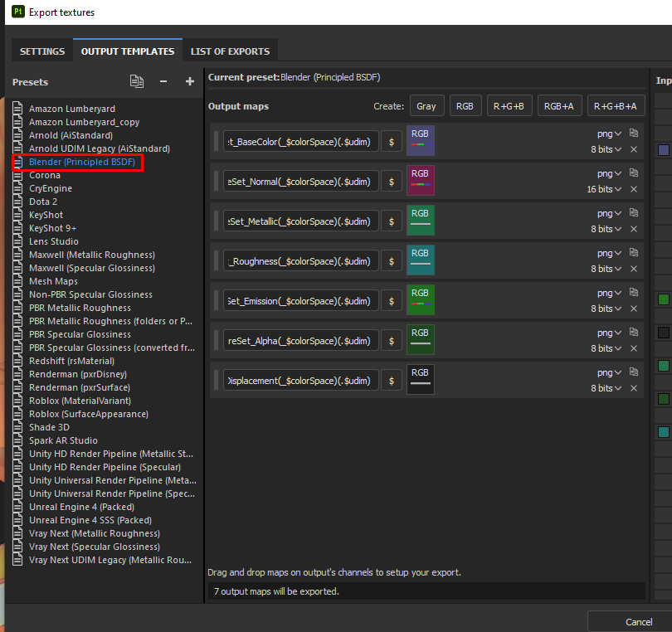Image resolution: width=672 pixels, height=632 pixels.
Task: Duplicate the Roughness output map
Action: pyautogui.click(x=634, y=253)
